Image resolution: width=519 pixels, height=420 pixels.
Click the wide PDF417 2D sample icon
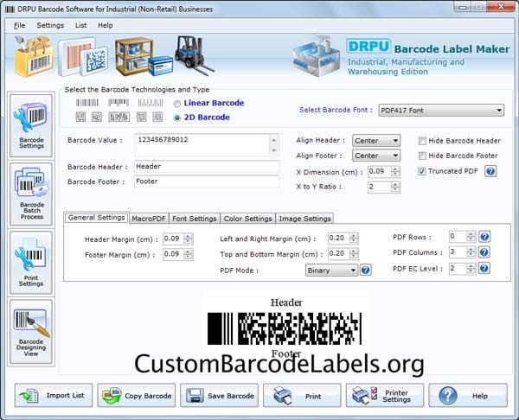pos(119,117)
